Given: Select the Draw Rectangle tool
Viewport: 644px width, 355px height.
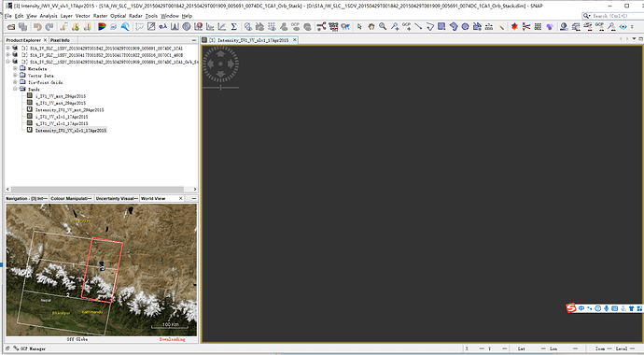Looking at the screenshot, I should [441, 27].
